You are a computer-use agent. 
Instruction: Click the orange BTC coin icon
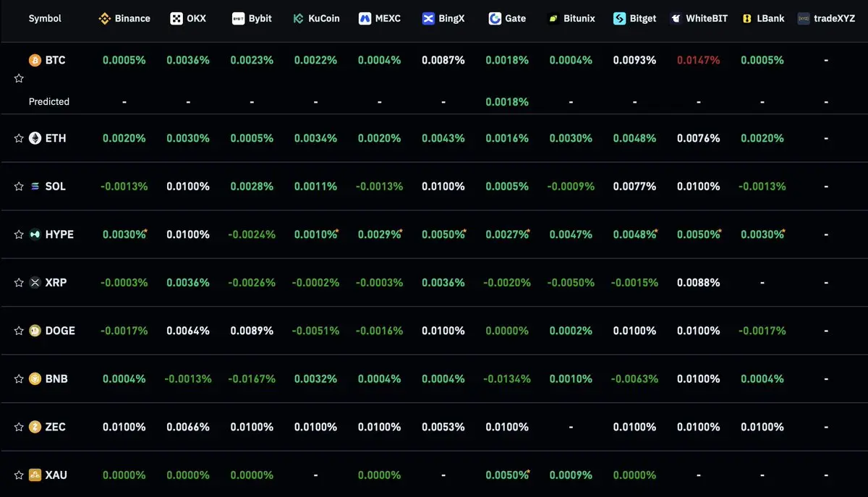coord(35,60)
